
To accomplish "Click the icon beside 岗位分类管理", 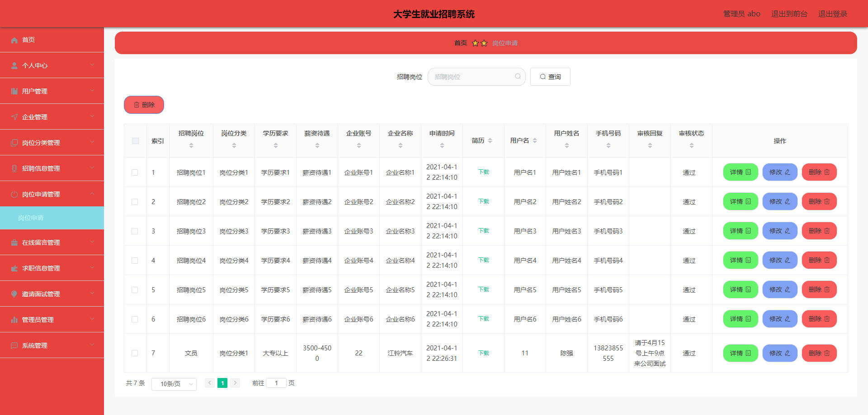I will [x=14, y=143].
